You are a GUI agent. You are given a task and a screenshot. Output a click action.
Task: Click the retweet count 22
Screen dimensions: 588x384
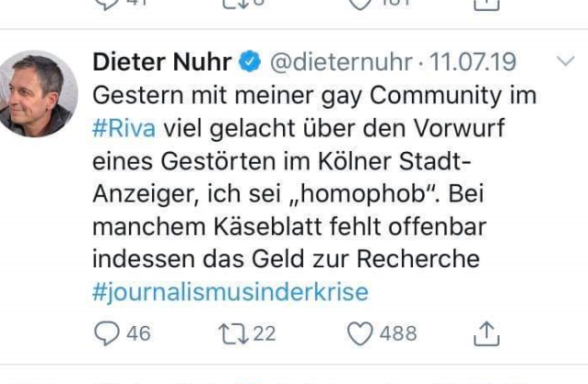(x=264, y=332)
